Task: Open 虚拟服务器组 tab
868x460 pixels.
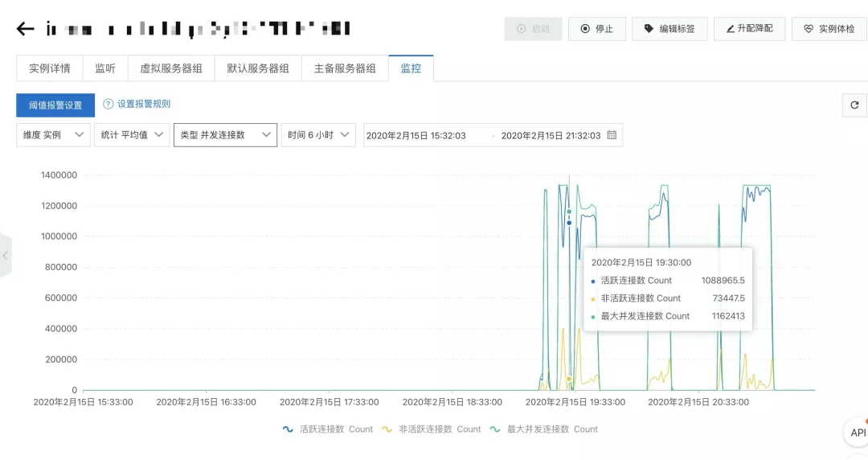Action: (171, 68)
